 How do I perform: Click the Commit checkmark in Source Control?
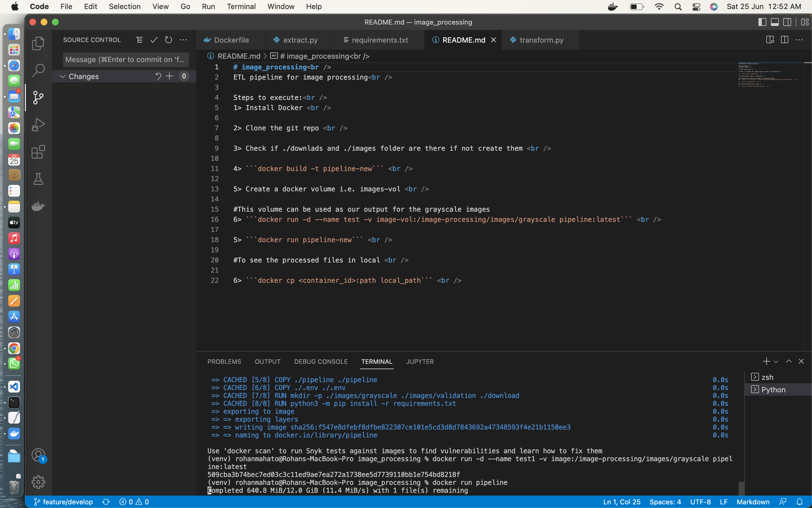click(x=154, y=40)
